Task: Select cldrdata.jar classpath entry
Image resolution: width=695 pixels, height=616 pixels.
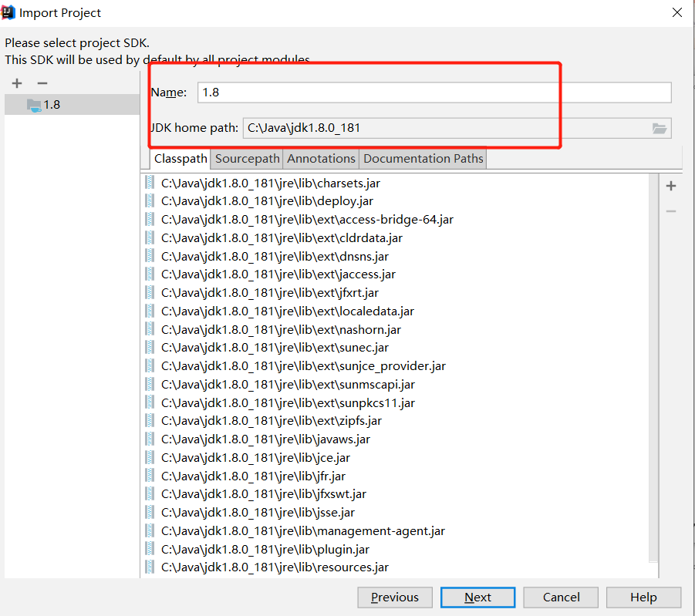Action: (x=282, y=238)
